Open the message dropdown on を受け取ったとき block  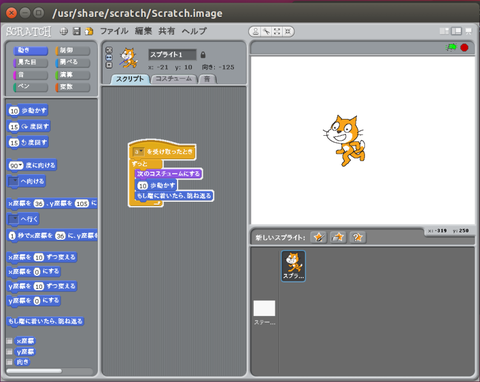138,152
